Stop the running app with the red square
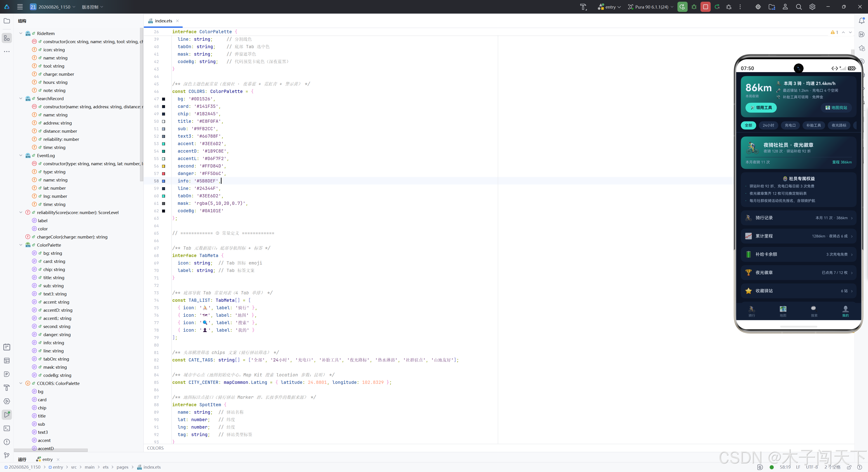Viewport: 868px width, 472px height. click(705, 7)
